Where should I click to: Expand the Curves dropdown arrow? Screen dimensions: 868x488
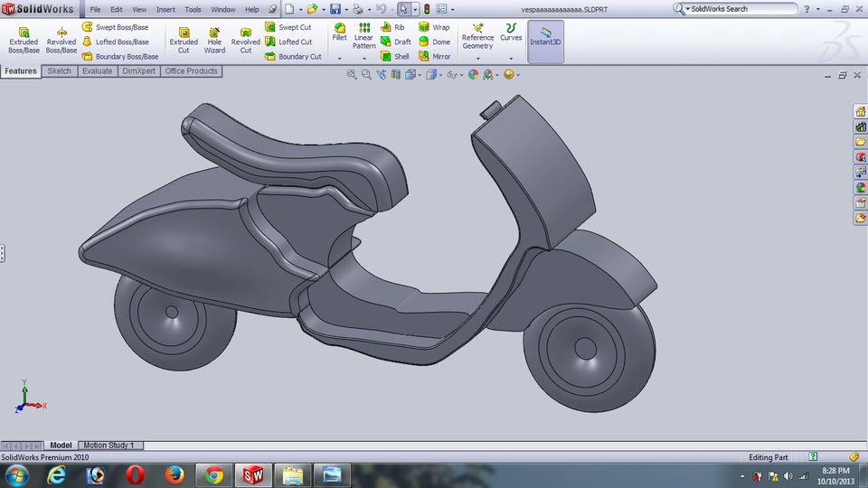pos(511,58)
